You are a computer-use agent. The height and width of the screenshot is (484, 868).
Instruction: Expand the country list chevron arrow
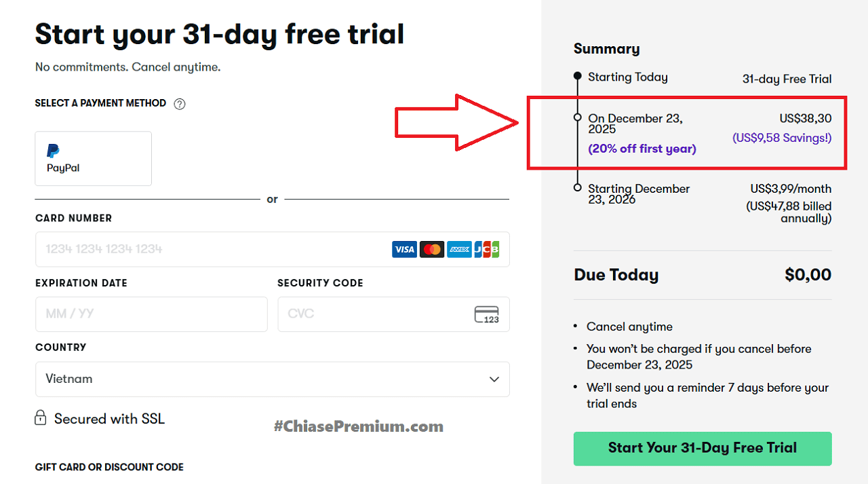tap(494, 379)
